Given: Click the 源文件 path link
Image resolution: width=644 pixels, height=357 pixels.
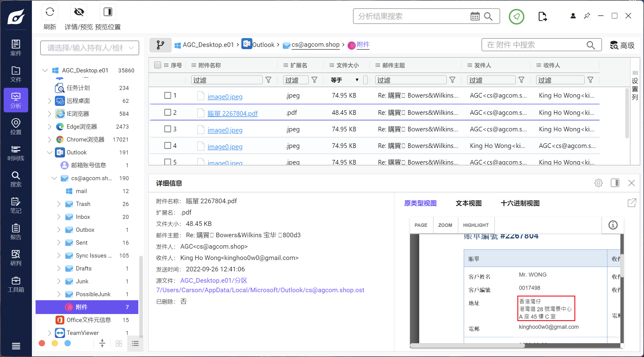Looking at the screenshot, I should (x=260, y=285).
